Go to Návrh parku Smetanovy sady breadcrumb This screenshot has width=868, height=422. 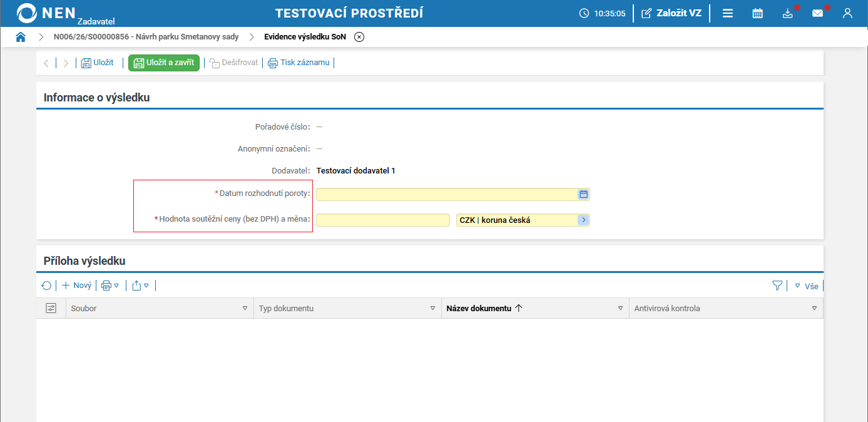(146, 37)
